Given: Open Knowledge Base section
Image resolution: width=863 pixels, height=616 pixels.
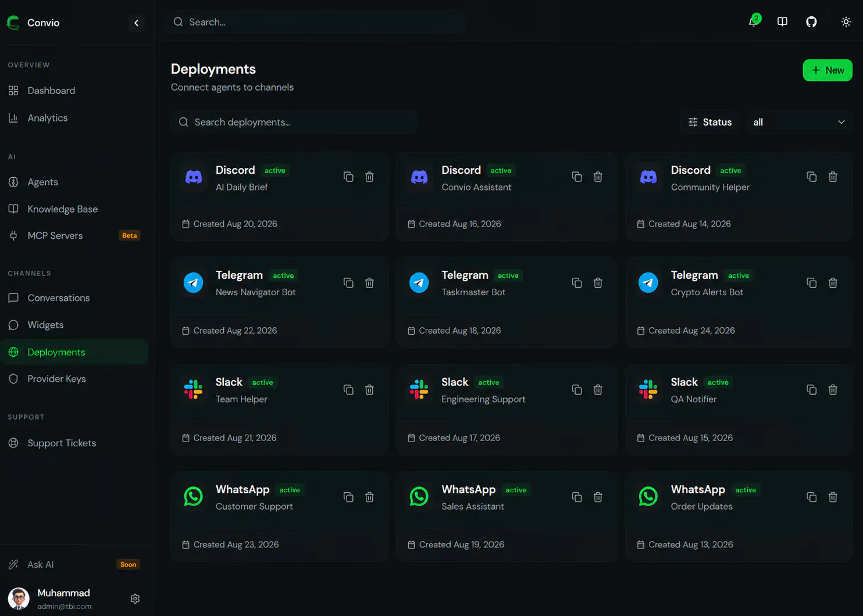Looking at the screenshot, I should pyautogui.click(x=74, y=209).
